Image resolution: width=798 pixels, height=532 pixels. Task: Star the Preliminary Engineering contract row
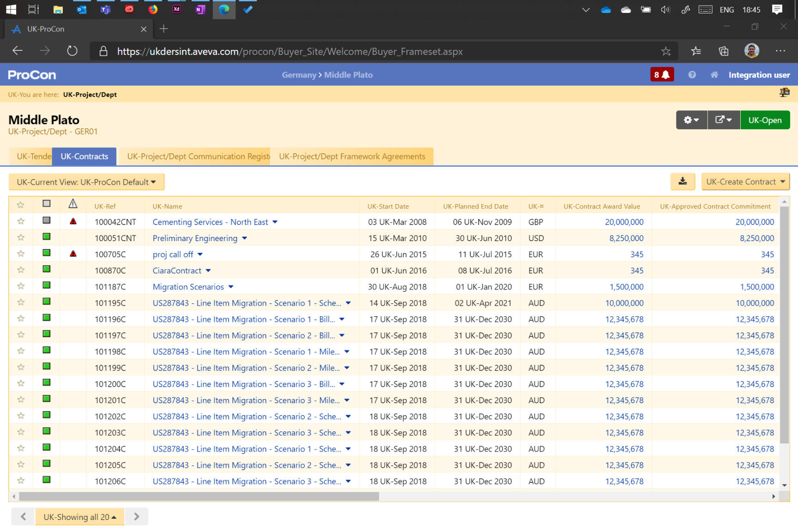[x=21, y=238]
